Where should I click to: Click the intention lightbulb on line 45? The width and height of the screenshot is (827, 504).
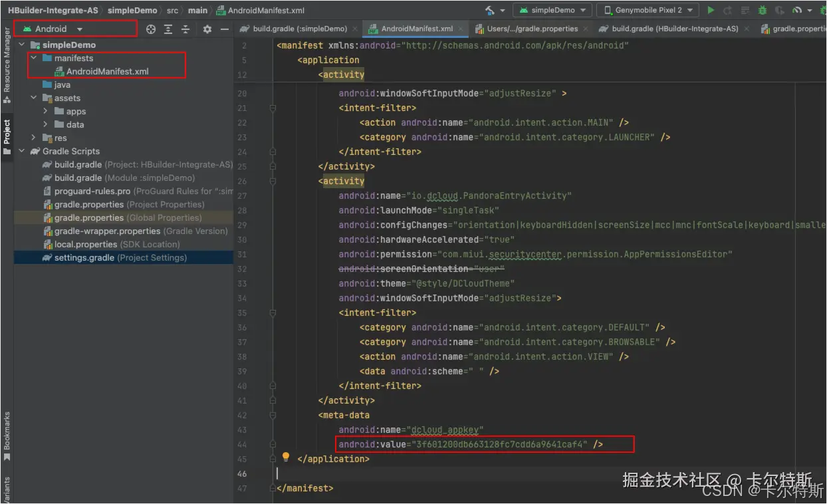(x=286, y=457)
